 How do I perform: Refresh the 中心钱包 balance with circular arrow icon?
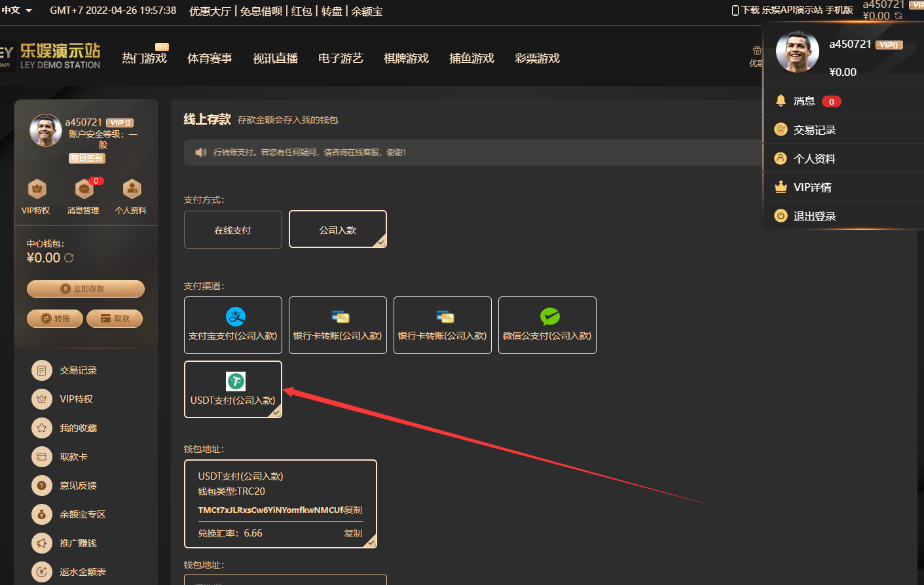[x=69, y=258]
